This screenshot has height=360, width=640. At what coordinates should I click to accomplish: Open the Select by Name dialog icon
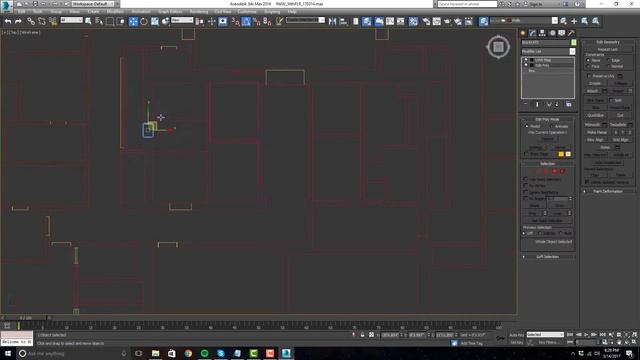click(x=99, y=21)
